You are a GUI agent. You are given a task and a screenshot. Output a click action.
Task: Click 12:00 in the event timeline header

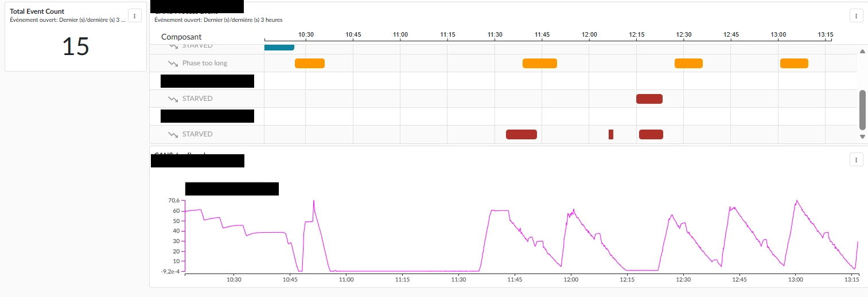click(589, 35)
